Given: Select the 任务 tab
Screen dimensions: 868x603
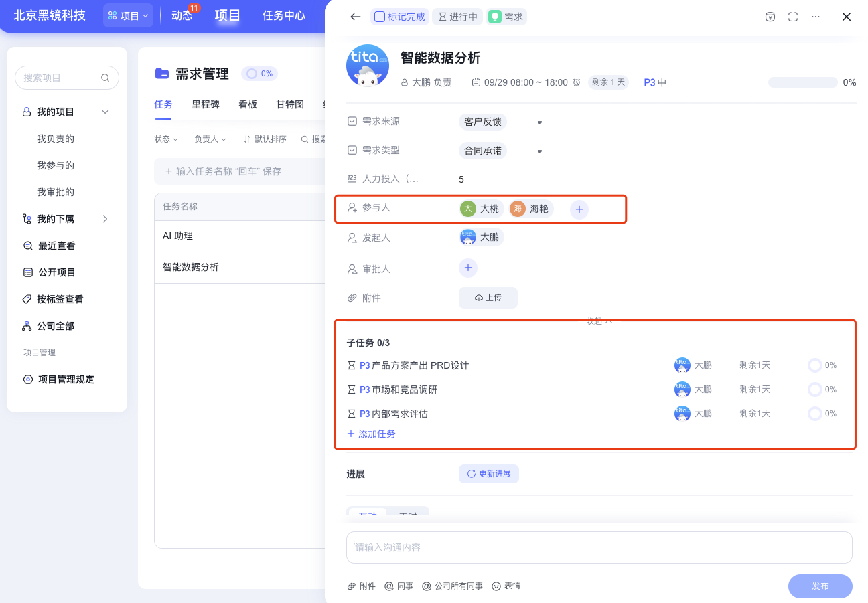Looking at the screenshot, I should 163,104.
